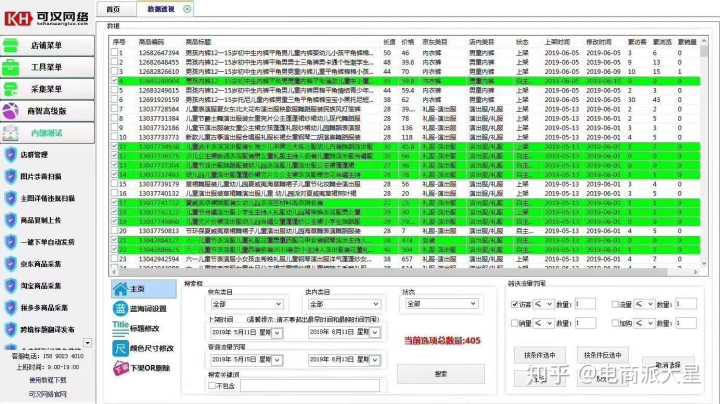Screen dimensions: 720x404
Task: Uncheck the 访客 filter checkbox
Action: pos(515,304)
